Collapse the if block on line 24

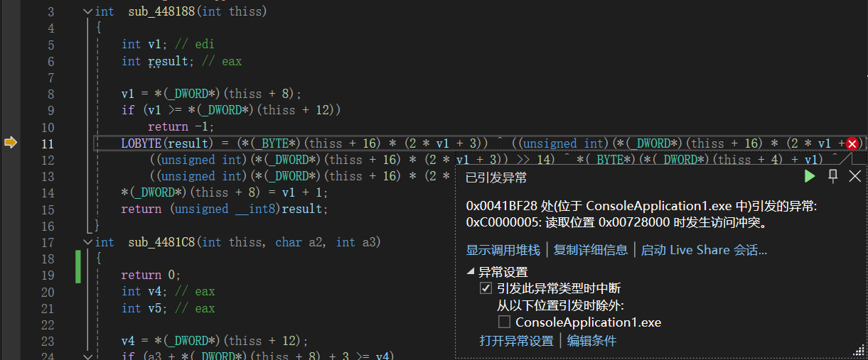click(x=87, y=356)
